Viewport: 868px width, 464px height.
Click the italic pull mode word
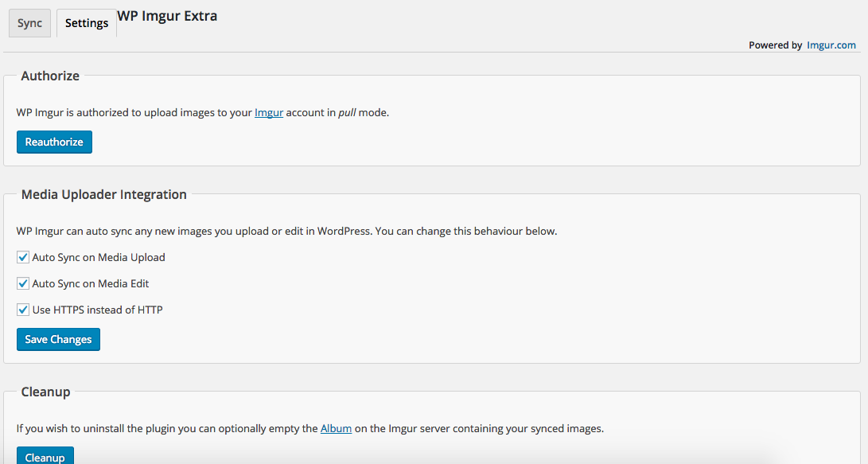coord(347,112)
